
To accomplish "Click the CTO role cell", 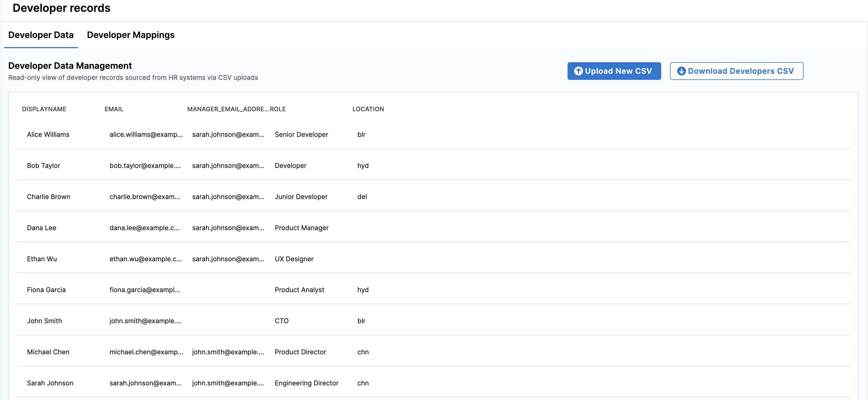I will [x=282, y=321].
